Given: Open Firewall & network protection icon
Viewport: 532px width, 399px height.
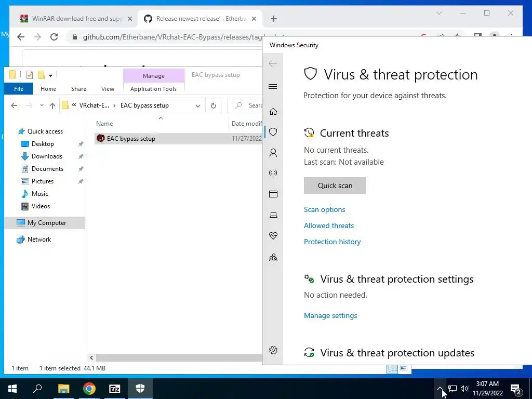Looking at the screenshot, I should pyautogui.click(x=273, y=174).
